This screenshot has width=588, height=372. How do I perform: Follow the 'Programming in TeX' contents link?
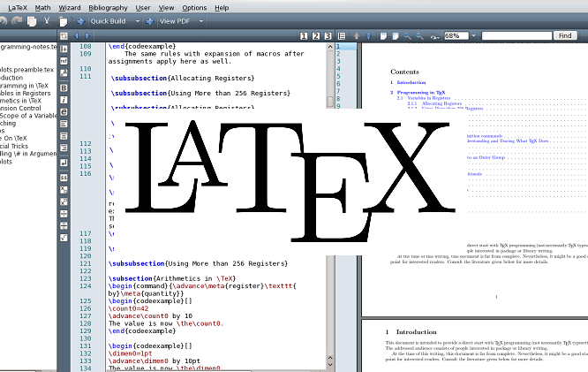[x=421, y=93]
